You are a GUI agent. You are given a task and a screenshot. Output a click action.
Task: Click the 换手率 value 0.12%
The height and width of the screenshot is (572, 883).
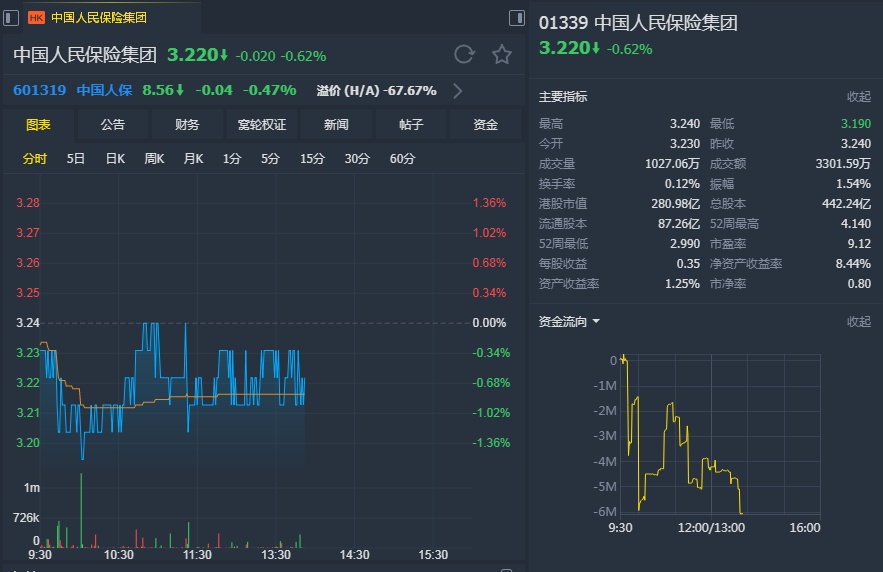coord(682,184)
